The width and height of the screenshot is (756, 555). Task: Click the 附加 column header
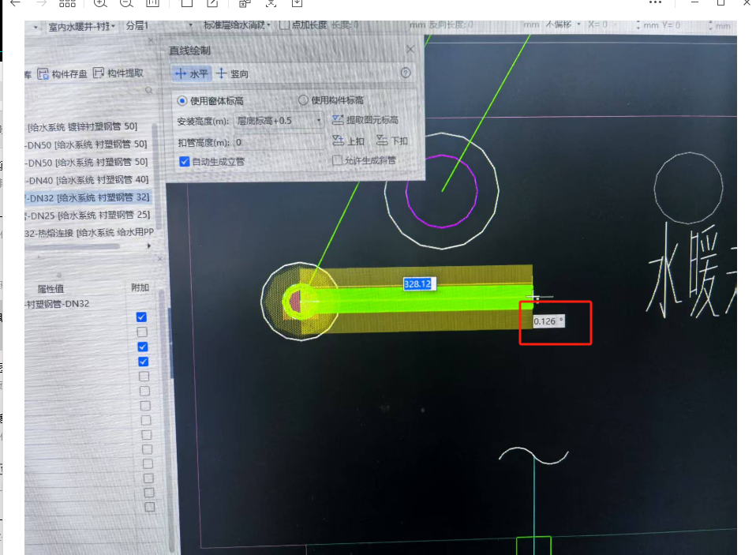click(140, 287)
